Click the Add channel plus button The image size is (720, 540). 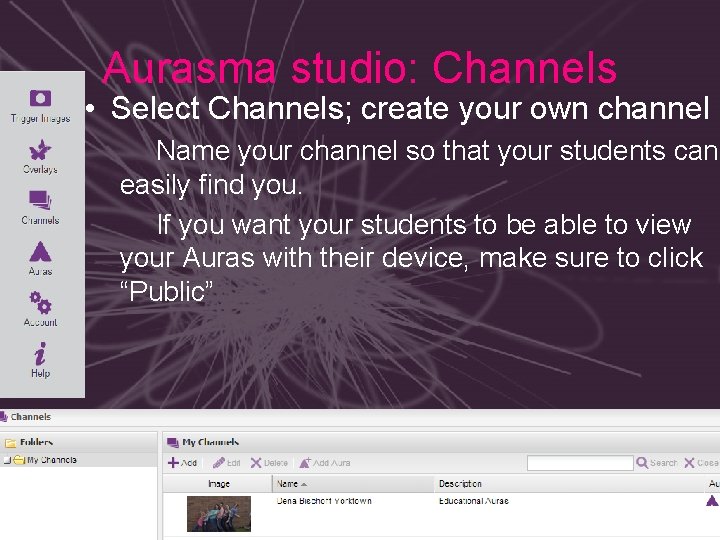pos(182,463)
